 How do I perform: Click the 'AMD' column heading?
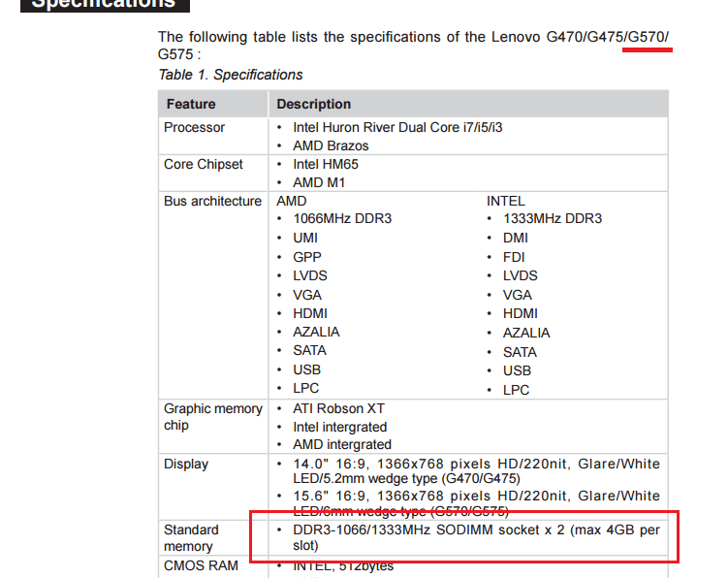[292, 201]
